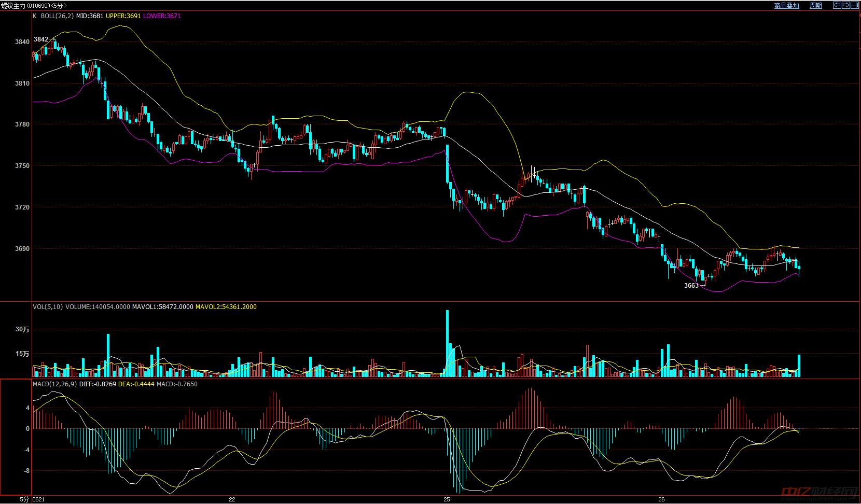Click the 3720 price axis label

click(x=22, y=207)
